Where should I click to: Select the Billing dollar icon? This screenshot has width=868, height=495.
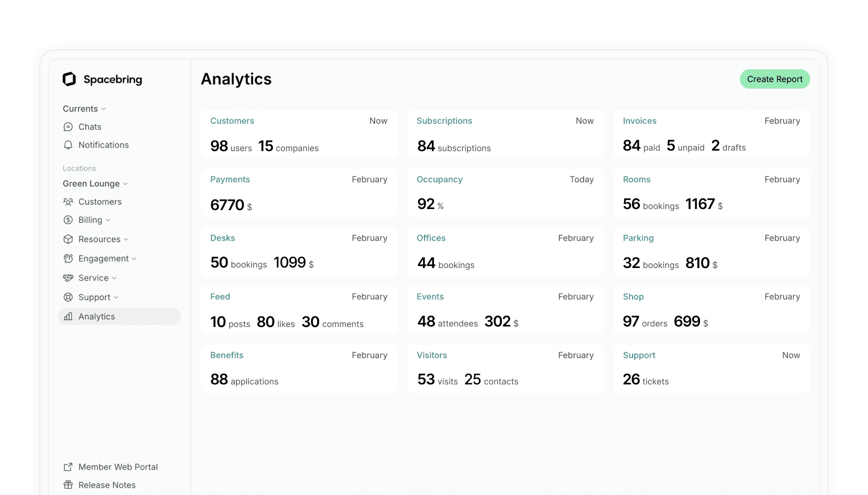68,220
